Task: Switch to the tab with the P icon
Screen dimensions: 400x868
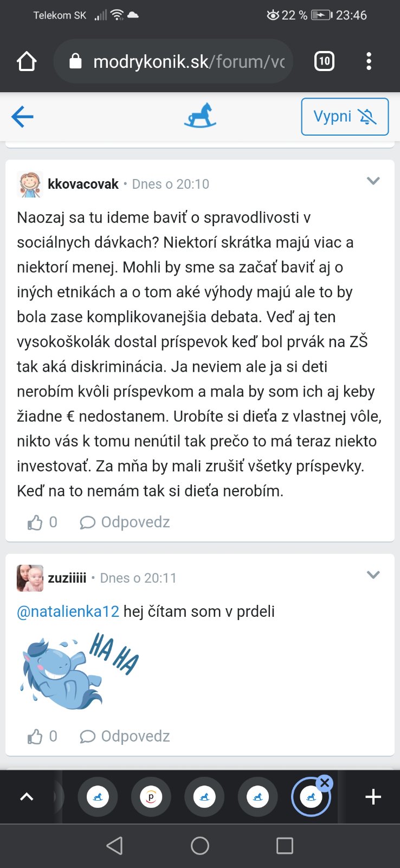Action: (x=151, y=797)
